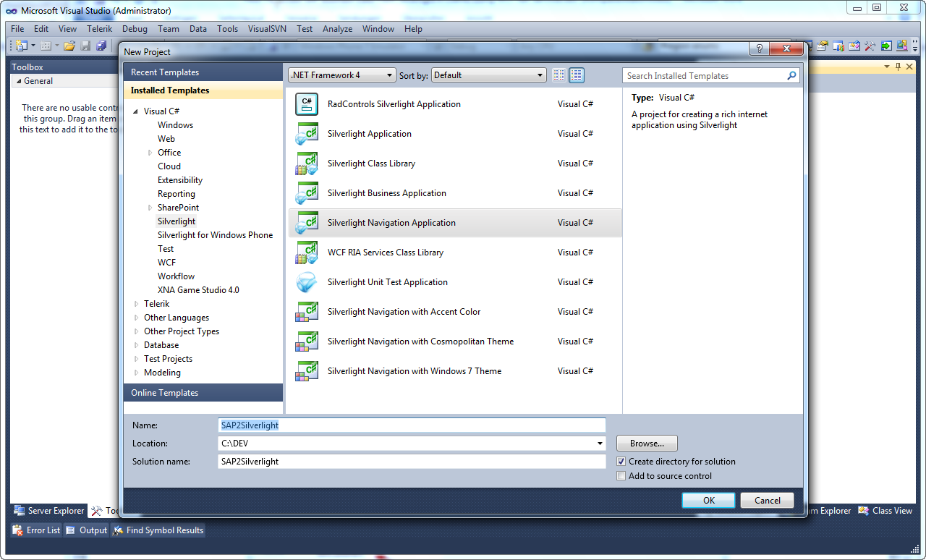This screenshot has height=560, width=926.
Task: Switch to medium icons list view
Action: pos(577,75)
